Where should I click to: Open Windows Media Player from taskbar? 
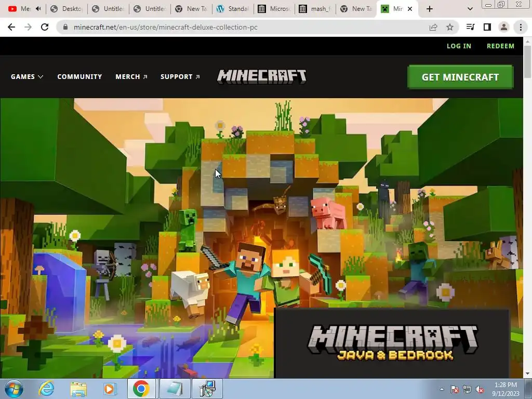tap(110, 389)
